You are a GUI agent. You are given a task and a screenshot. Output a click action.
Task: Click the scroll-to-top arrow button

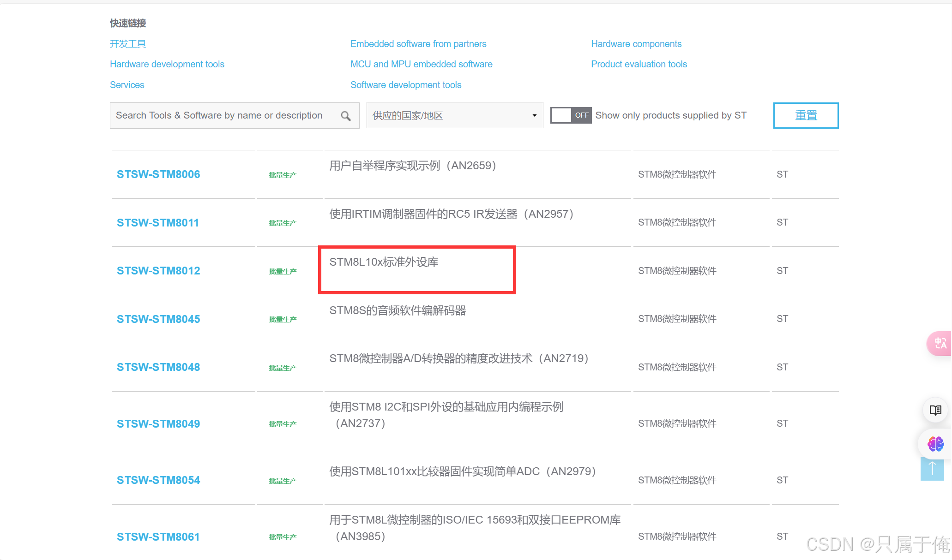(x=932, y=469)
